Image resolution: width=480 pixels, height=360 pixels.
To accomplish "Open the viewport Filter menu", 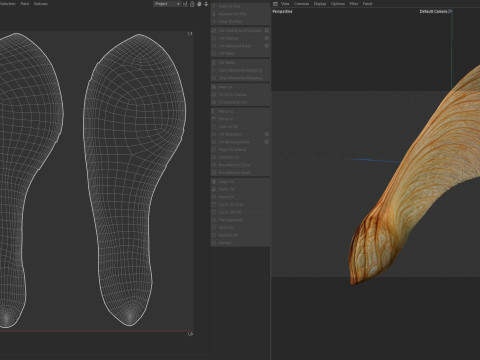I will click(354, 4).
